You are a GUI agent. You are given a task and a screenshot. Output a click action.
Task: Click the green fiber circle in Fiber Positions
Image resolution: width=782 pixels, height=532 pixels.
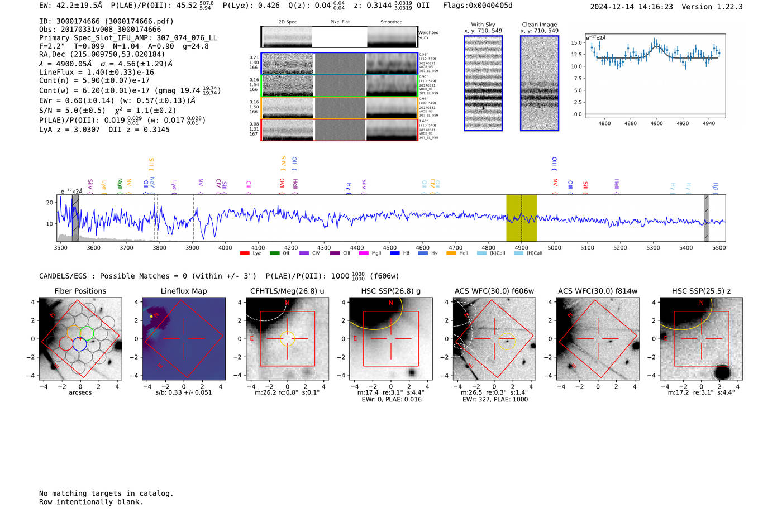tap(87, 333)
